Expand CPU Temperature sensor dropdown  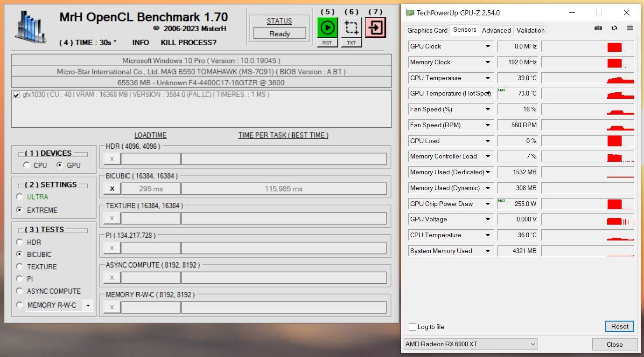pyautogui.click(x=488, y=235)
